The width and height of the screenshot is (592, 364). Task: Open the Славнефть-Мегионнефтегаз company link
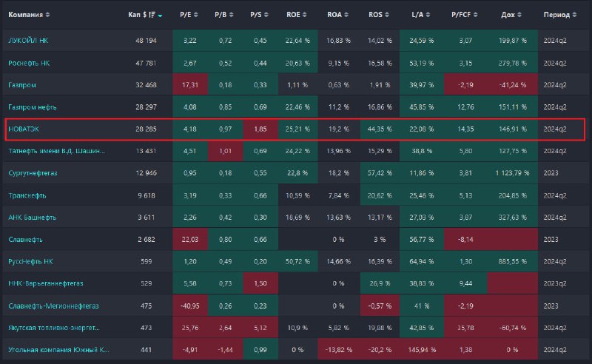tap(53, 306)
